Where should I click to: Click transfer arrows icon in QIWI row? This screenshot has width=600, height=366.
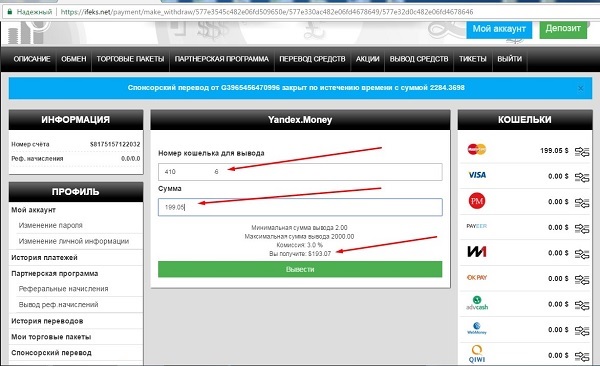(582, 357)
